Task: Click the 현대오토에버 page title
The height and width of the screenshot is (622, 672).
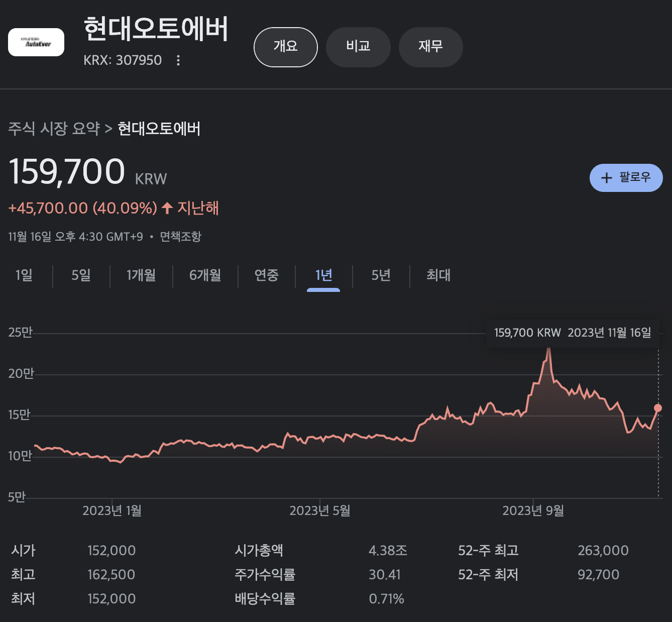Action: [x=156, y=29]
